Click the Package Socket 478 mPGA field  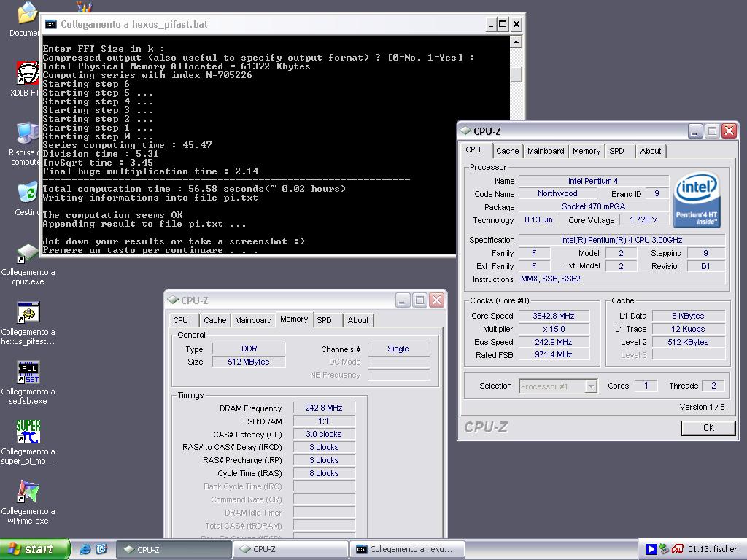[x=594, y=206]
